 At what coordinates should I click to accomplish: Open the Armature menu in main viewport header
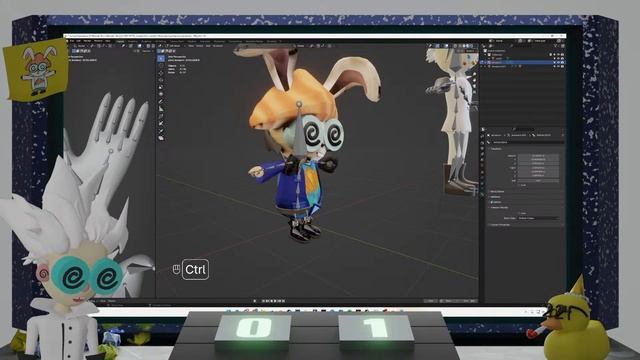coord(218,46)
